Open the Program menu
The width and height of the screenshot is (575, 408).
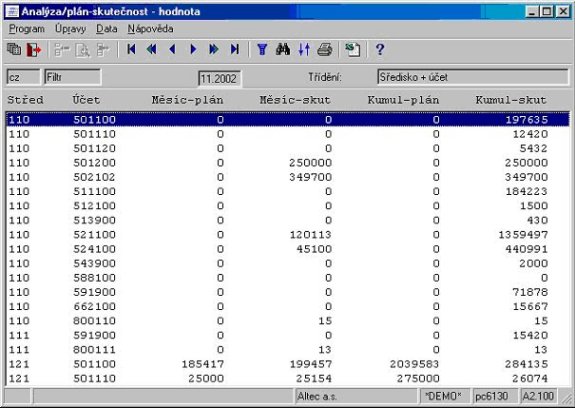[27, 29]
